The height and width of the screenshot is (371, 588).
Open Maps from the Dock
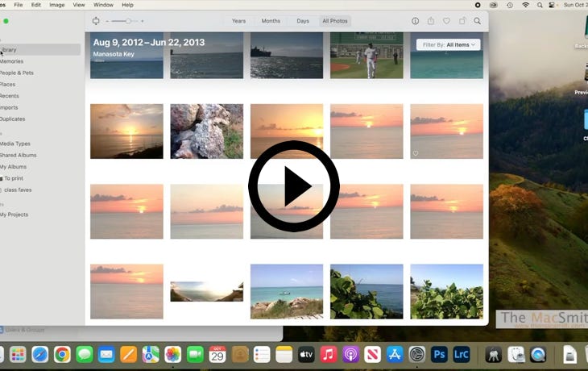(x=151, y=355)
